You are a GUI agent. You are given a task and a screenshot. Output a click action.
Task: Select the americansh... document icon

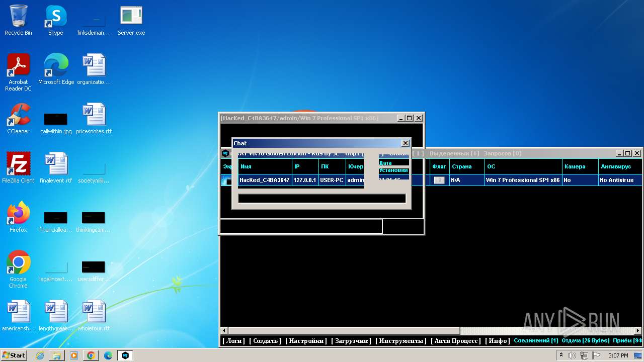(18, 316)
